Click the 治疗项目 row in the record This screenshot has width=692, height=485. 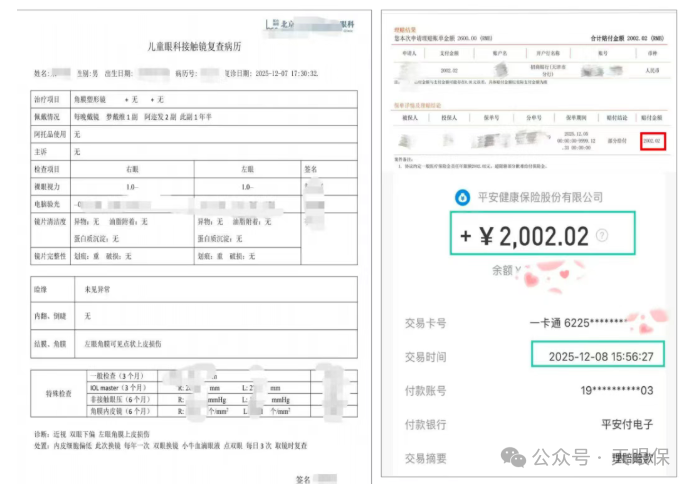click(50, 101)
